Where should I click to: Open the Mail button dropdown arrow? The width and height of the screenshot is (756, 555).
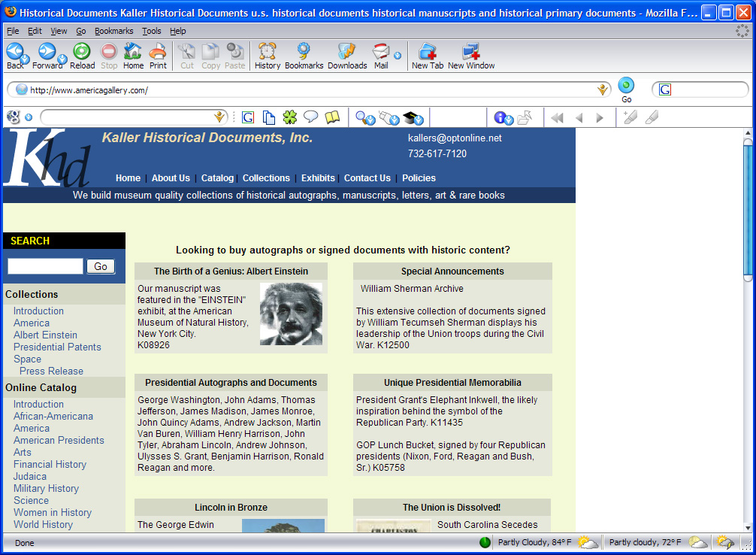pos(398,55)
